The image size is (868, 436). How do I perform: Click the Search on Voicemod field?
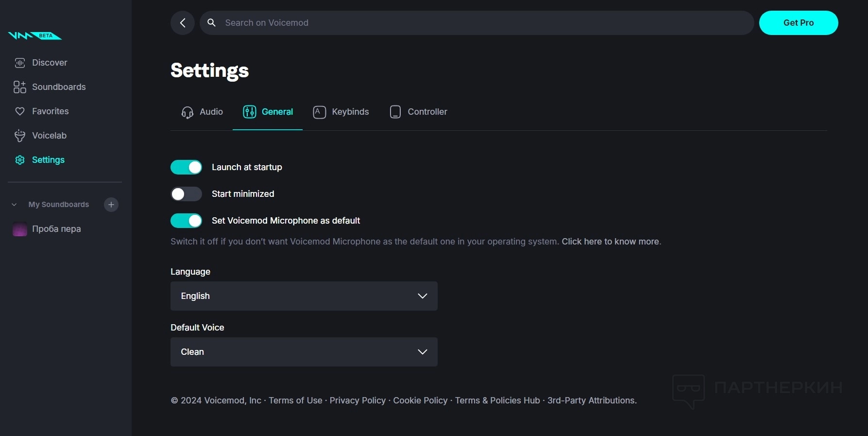click(x=476, y=23)
